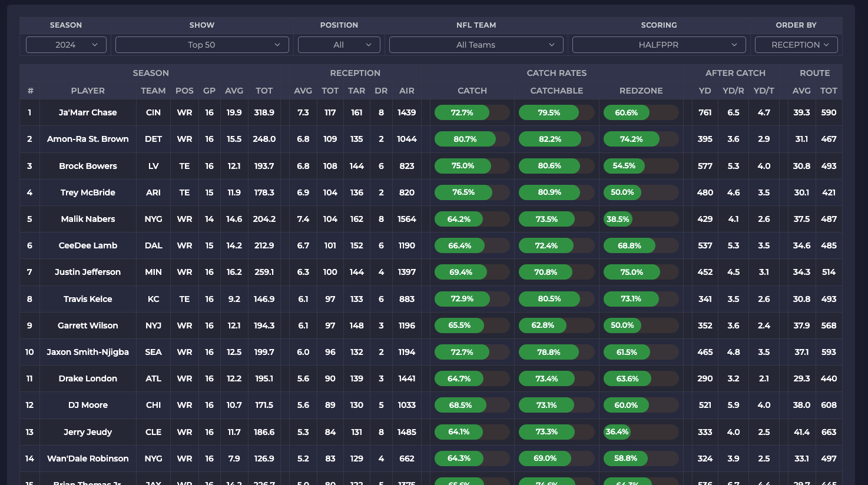The image size is (868, 485).
Task: Click the 204.2 season total cell
Action: [264, 219]
